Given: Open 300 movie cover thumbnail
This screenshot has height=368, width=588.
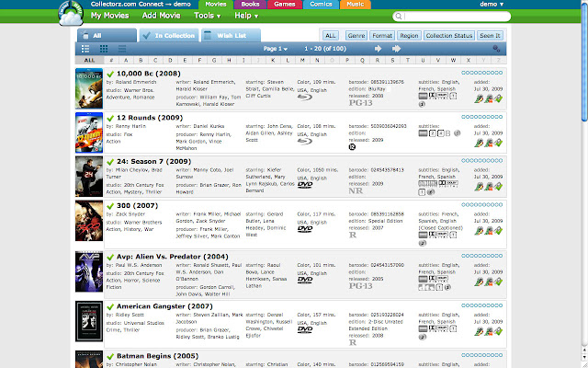Looking at the screenshot, I should click(89, 221).
